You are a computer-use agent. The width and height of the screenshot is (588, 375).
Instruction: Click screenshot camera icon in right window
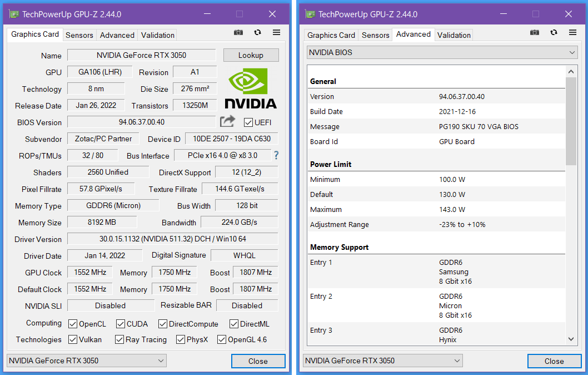tap(535, 33)
